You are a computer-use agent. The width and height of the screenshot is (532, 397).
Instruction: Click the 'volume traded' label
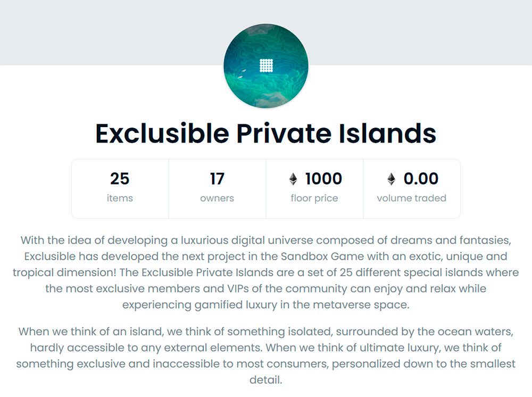coord(412,198)
